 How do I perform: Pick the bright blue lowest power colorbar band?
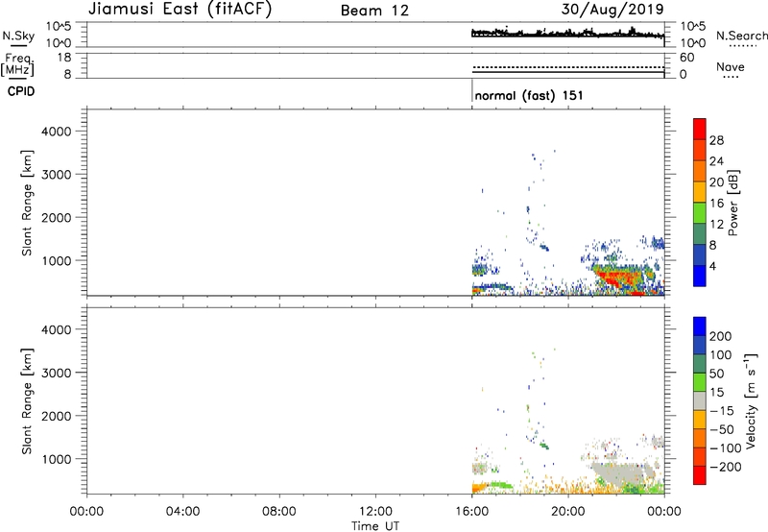click(x=700, y=276)
